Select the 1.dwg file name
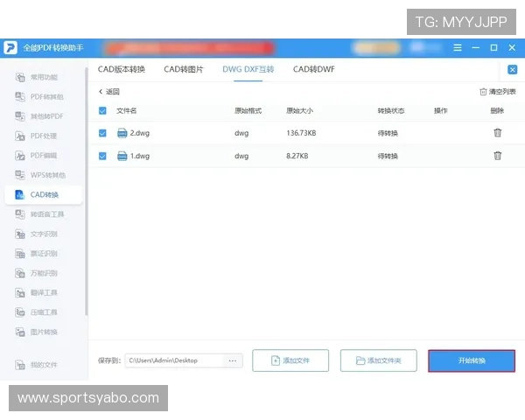Viewport: 525px width, 420px height. [x=140, y=156]
